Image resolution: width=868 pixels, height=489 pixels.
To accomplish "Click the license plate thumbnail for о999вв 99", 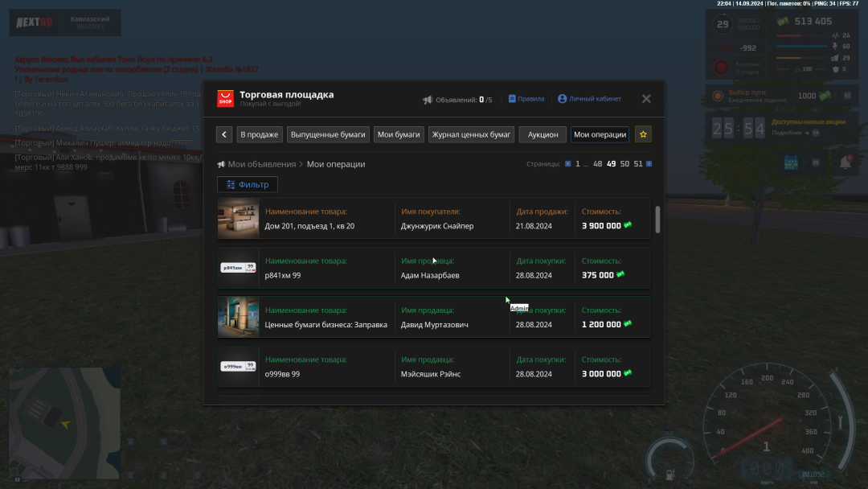I will click(238, 366).
